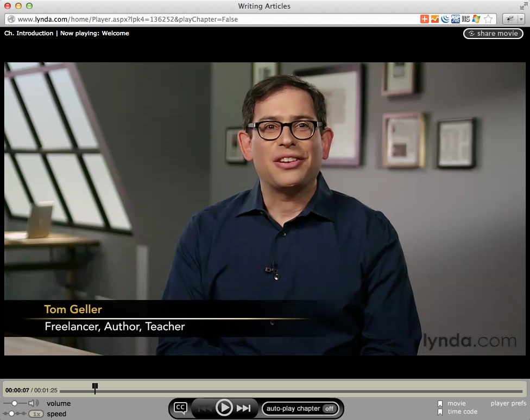Add a time code bookmark
Screen dimensions: 530x420
pyautogui.click(x=440, y=412)
